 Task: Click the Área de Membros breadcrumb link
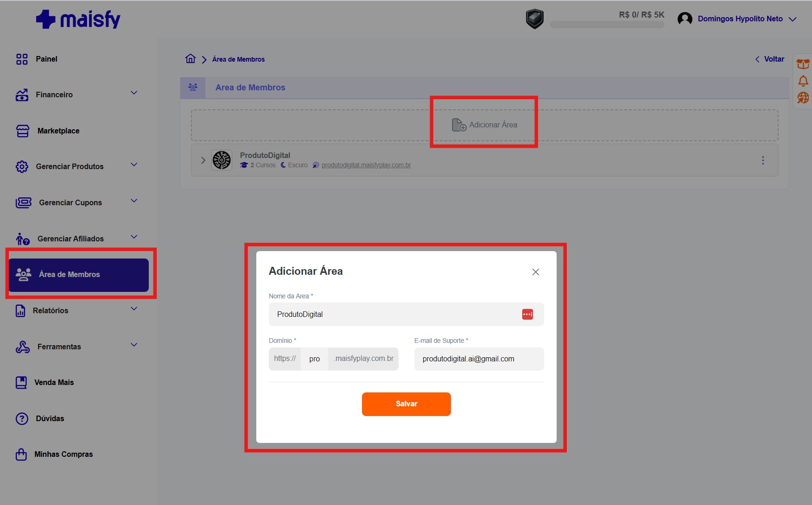point(238,59)
